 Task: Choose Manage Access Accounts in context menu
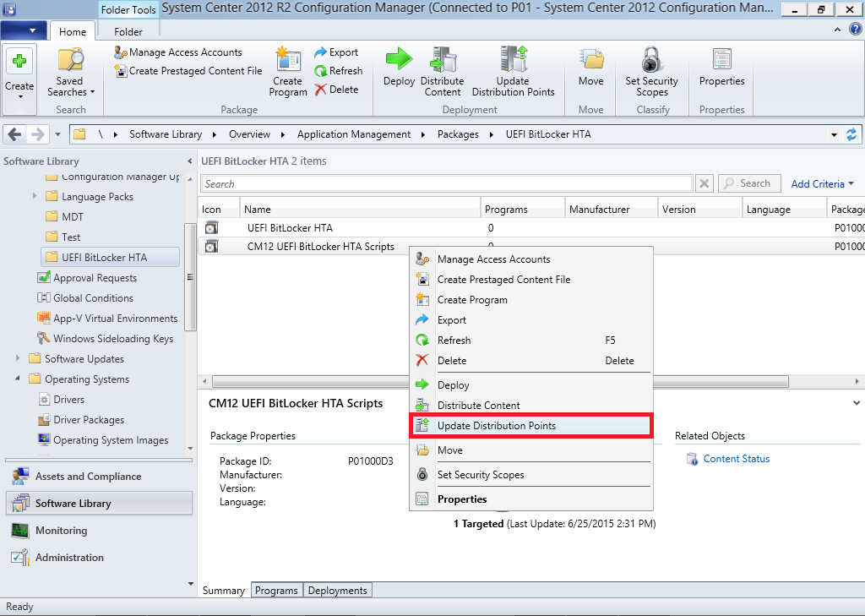pyautogui.click(x=531, y=259)
